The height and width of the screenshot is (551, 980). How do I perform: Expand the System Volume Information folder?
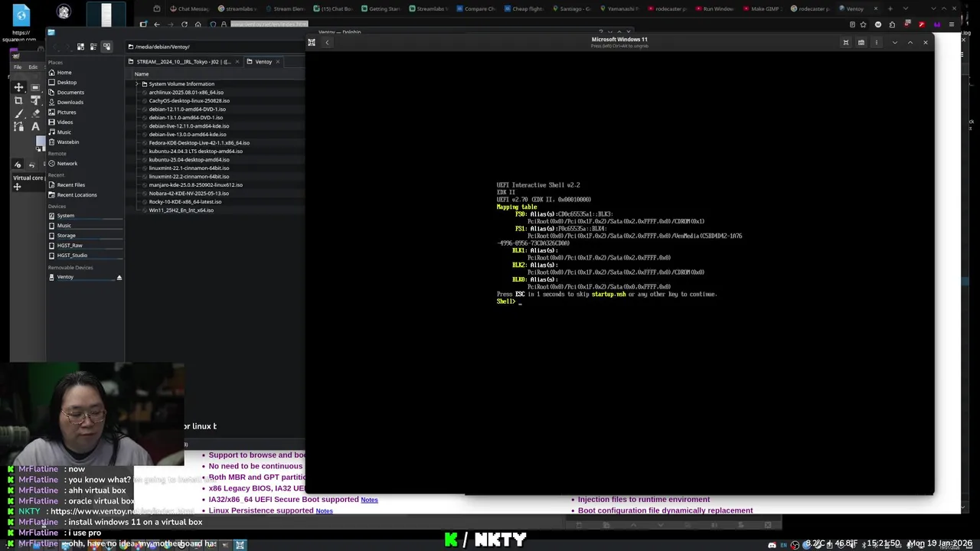tap(136, 84)
